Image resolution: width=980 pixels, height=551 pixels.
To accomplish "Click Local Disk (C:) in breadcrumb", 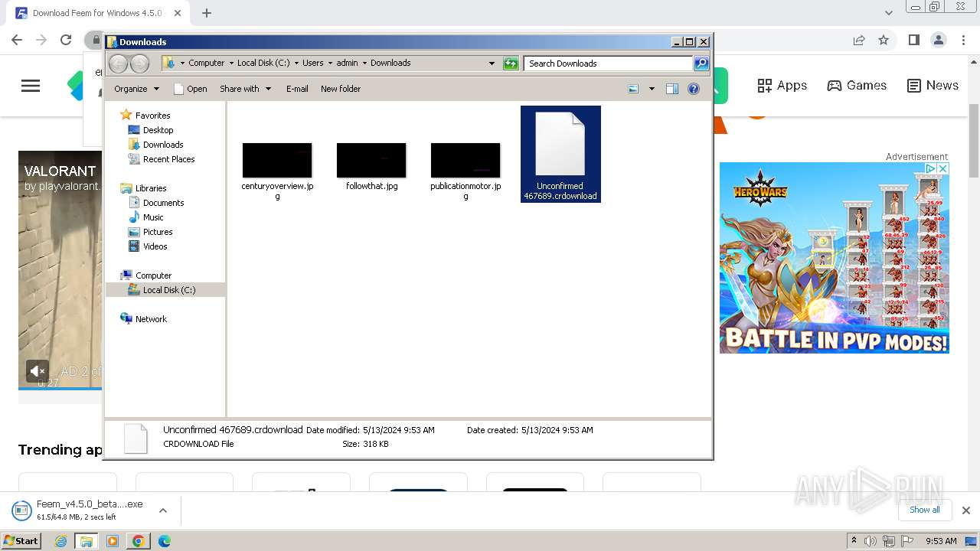I will click(263, 63).
